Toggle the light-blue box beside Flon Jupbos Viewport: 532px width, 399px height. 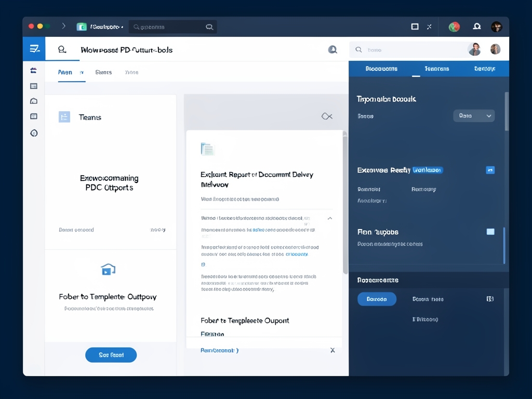[490, 232]
